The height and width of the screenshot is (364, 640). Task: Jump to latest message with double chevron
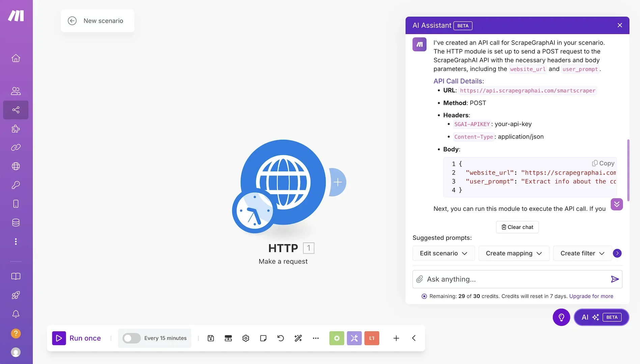(617, 204)
